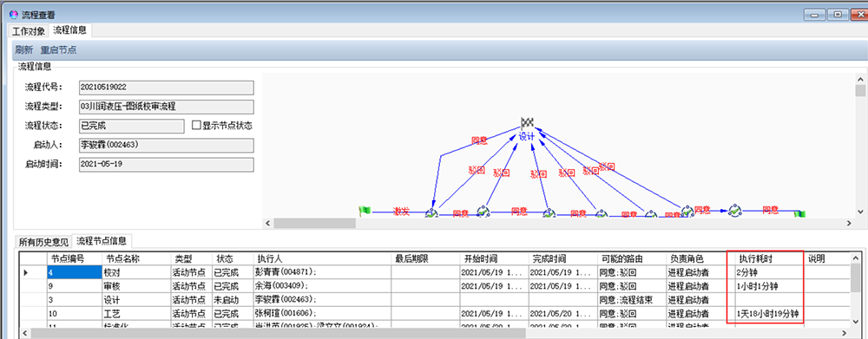Toggle 显示节点状态 checkbox
868x339 pixels.
(x=195, y=125)
